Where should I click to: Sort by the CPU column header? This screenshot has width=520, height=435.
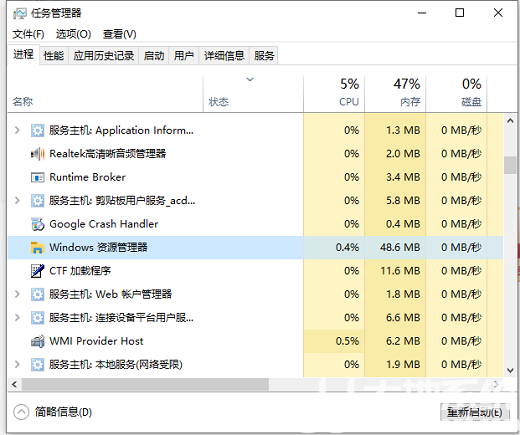(334, 94)
